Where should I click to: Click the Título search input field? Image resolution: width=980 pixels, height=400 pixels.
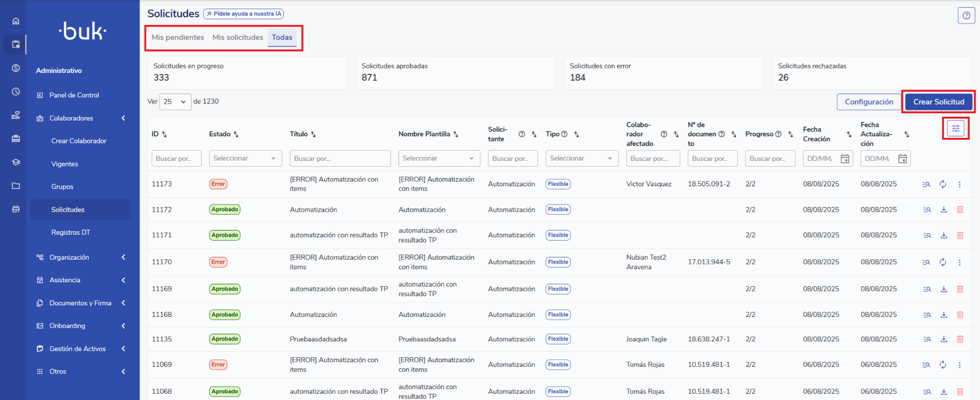pos(340,158)
